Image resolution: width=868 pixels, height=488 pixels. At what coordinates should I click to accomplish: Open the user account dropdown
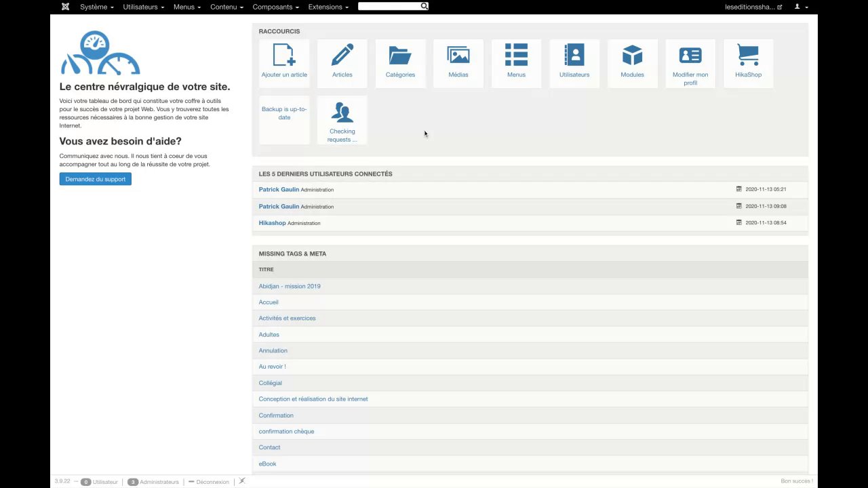(x=801, y=7)
